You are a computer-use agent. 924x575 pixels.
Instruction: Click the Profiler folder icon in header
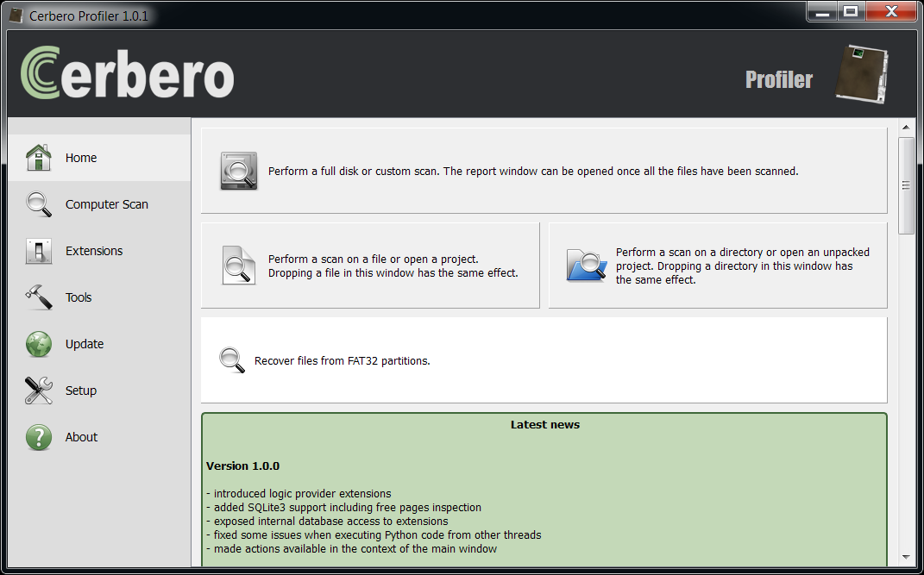pyautogui.click(x=862, y=74)
